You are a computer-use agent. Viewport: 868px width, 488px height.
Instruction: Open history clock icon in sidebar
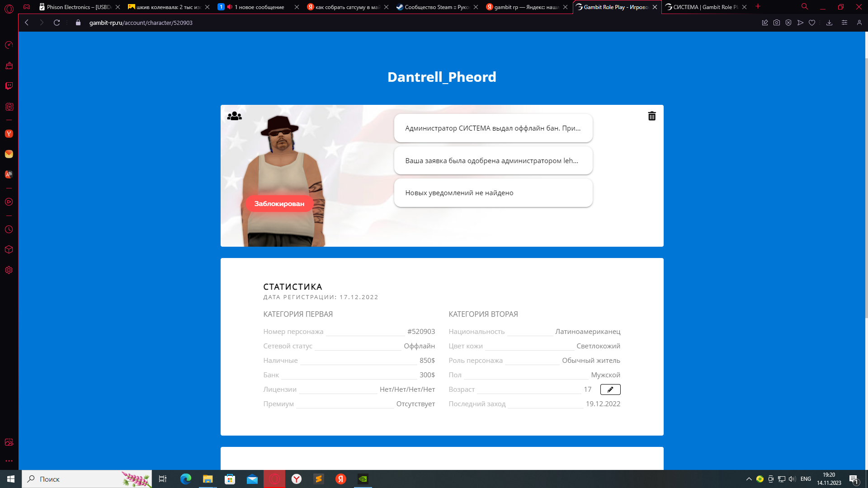pyautogui.click(x=9, y=230)
